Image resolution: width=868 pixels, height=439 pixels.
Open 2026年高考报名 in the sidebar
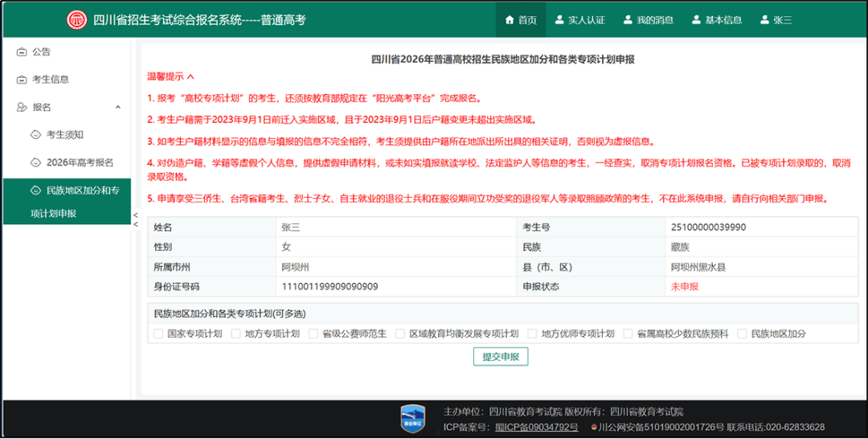click(67, 162)
